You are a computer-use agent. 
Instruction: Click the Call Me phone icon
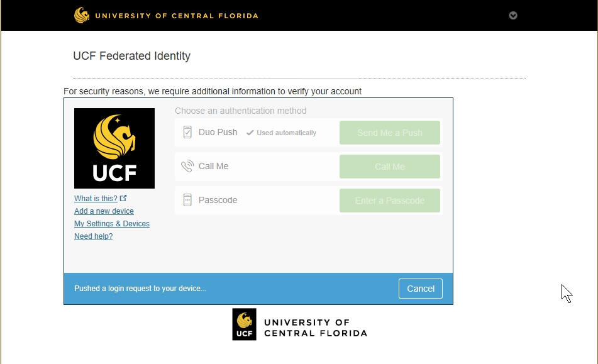187,166
